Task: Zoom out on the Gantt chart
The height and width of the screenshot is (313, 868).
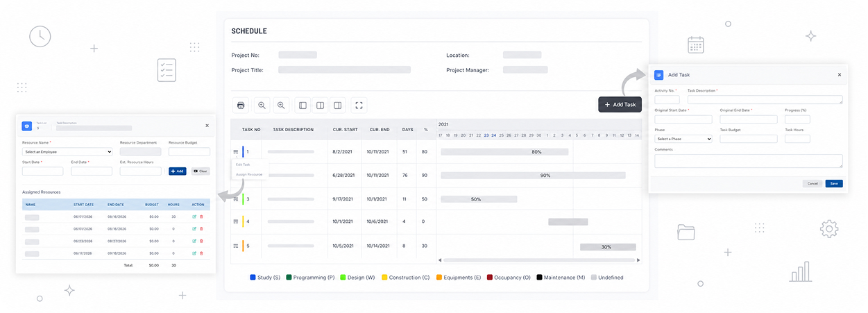Action: tap(281, 105)
